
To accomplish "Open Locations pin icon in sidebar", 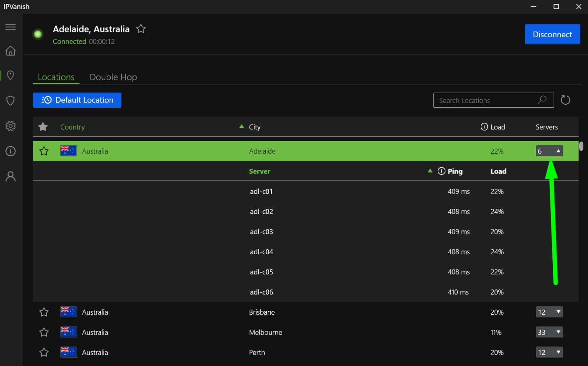I will (11, 75).
